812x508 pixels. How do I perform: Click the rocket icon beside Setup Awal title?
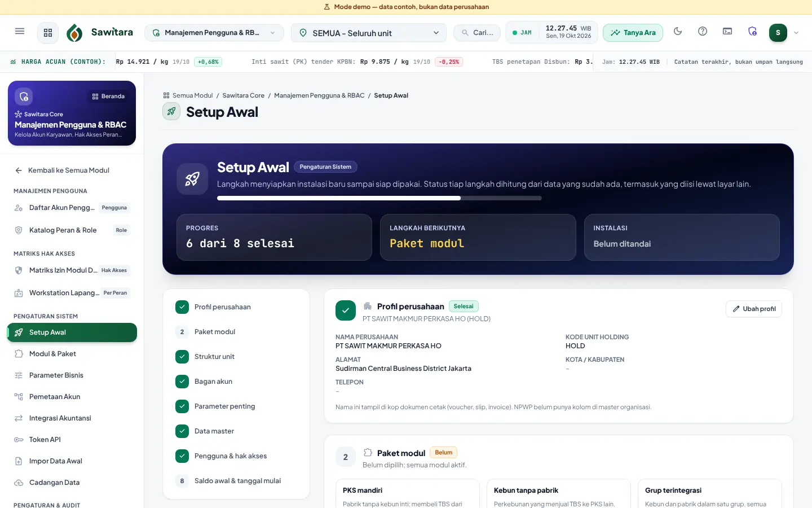click(171, 112)
